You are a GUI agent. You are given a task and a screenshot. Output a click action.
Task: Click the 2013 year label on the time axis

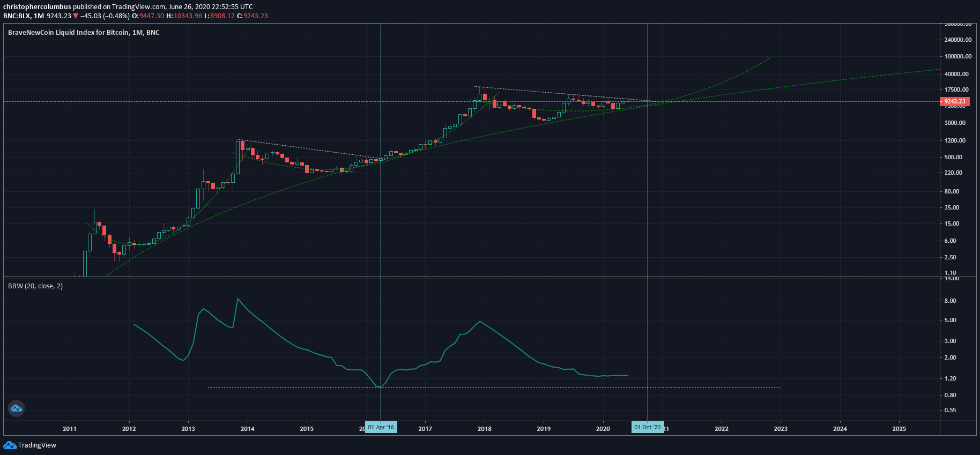[188, 428]
